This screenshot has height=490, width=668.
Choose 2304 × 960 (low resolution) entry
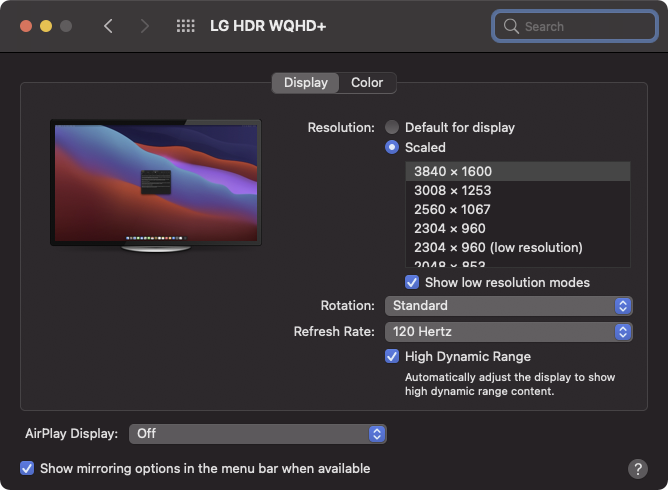[518, 248]
